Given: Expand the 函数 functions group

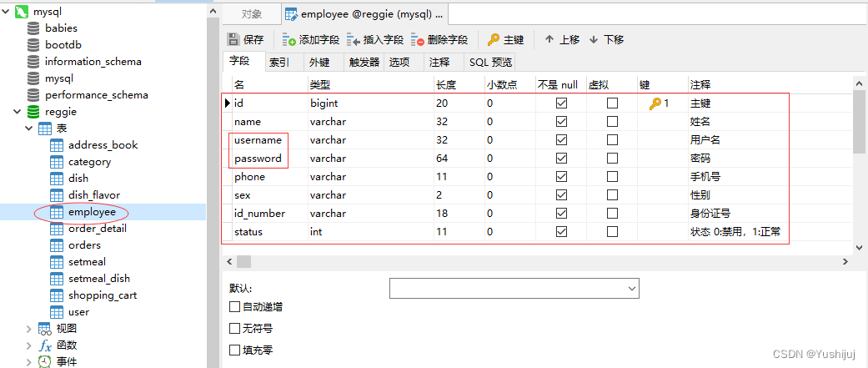Looking at the screenshot, I should click(29, 345).
